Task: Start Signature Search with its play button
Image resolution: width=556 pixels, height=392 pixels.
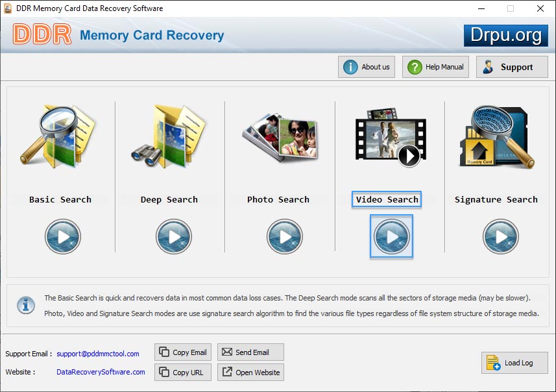Action: point(500,236)
